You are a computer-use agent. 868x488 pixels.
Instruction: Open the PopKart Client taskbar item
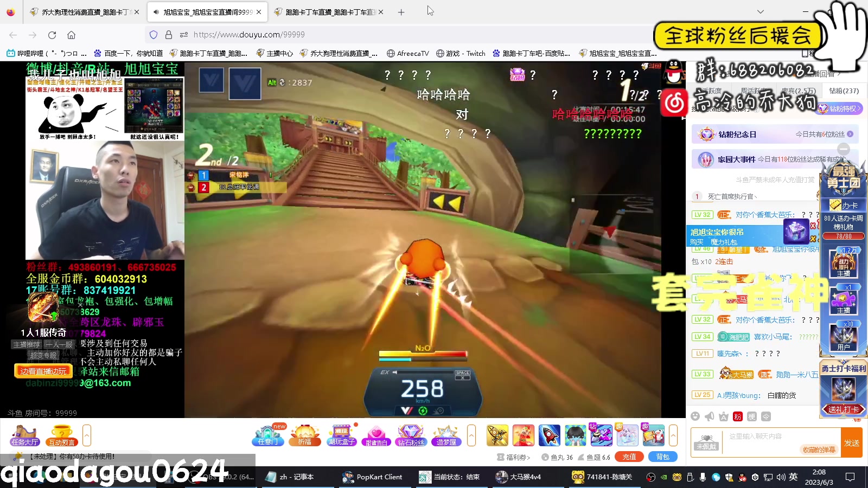coord(373,477)
